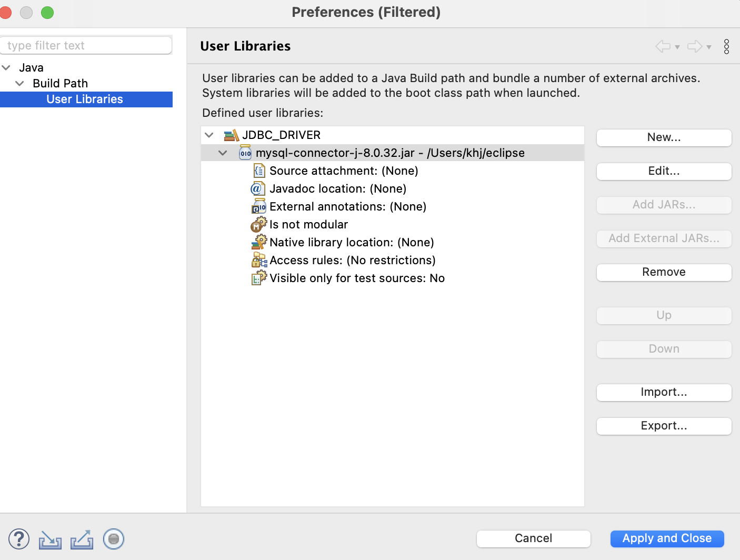Viewport: 740px width, 560px height.
Task: Click the import preferences icon
Action: click(x=50, y=539)
